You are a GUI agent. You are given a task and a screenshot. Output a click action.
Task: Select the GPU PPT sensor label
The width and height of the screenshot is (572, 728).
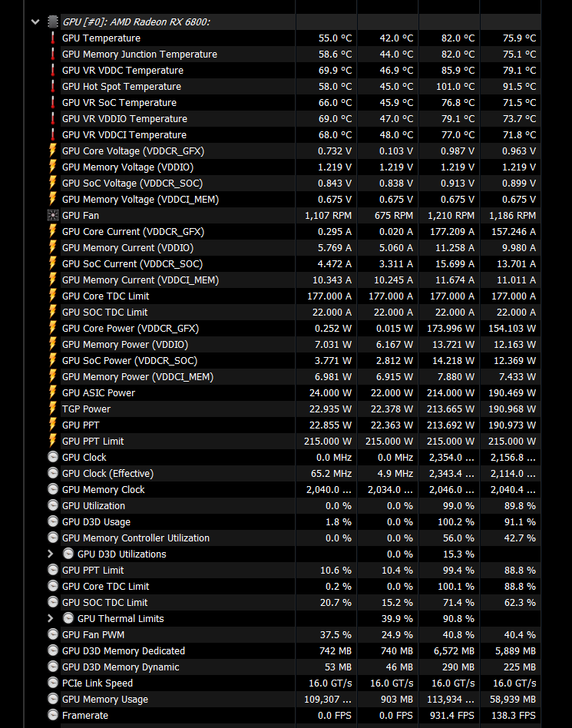(x=81, y=425)
